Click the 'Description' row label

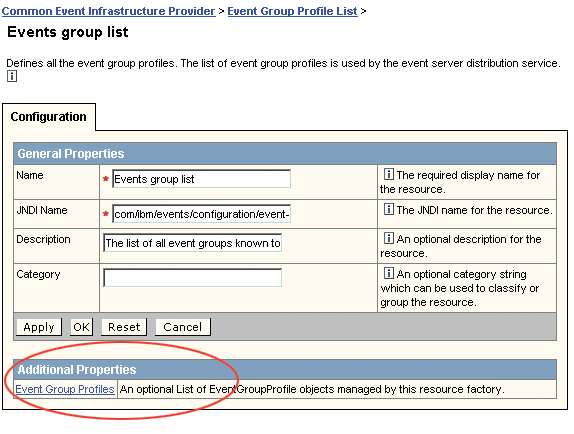(x=43, y=239)
